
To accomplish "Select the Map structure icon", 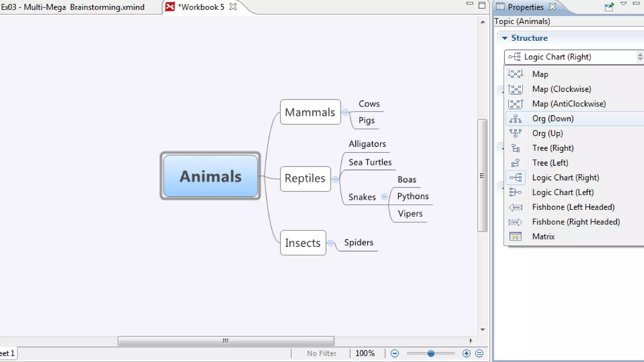I will click(x=515, y=74).
